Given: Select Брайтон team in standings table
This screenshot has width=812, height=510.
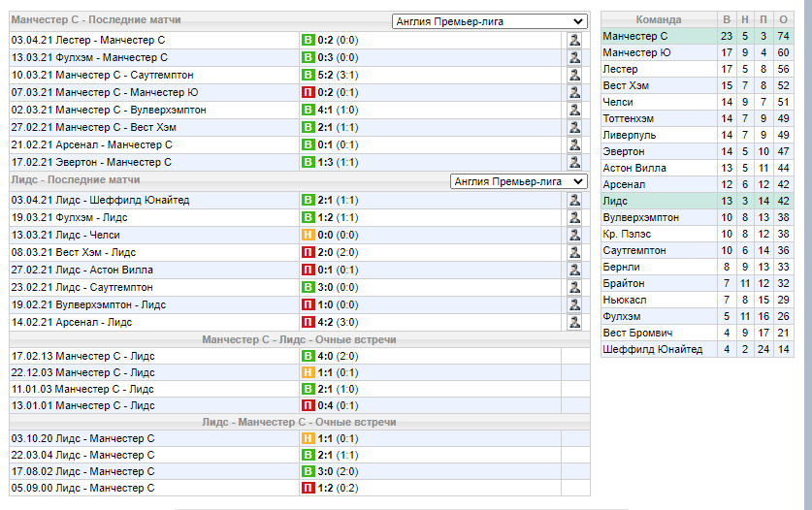Looking at the screenshot, I should point(624,283).
